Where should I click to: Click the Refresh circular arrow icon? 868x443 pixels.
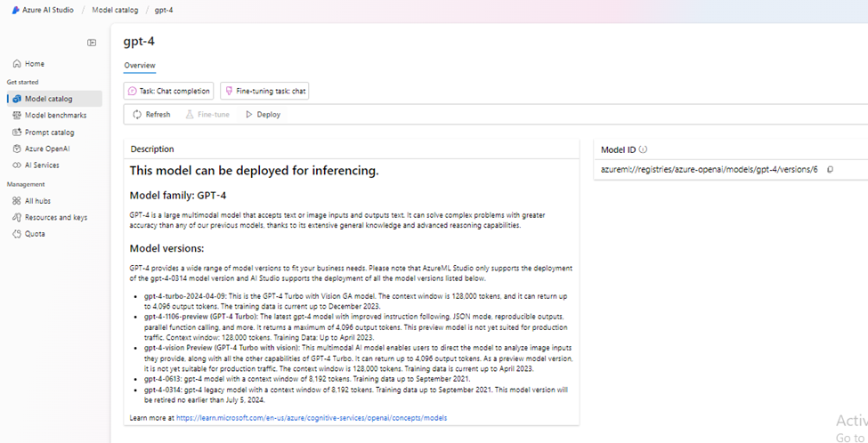click(x=137, y=115)
